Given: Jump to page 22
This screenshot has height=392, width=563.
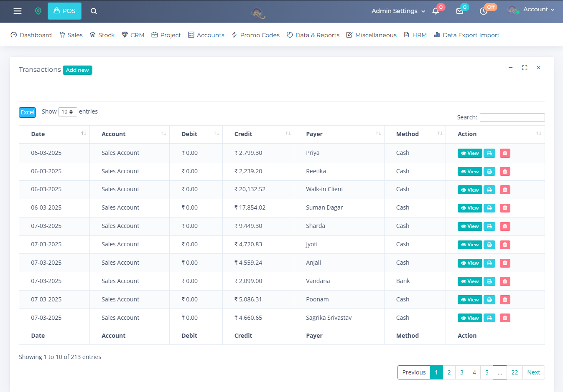Looking at the screenshot, I should [x=515, y=372].
